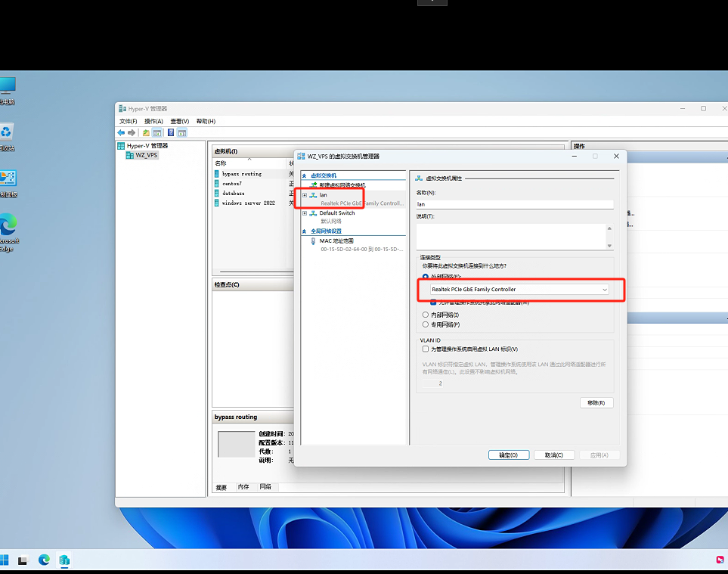
Task: Click the notes box scroll up arrow
Action: 609,228
